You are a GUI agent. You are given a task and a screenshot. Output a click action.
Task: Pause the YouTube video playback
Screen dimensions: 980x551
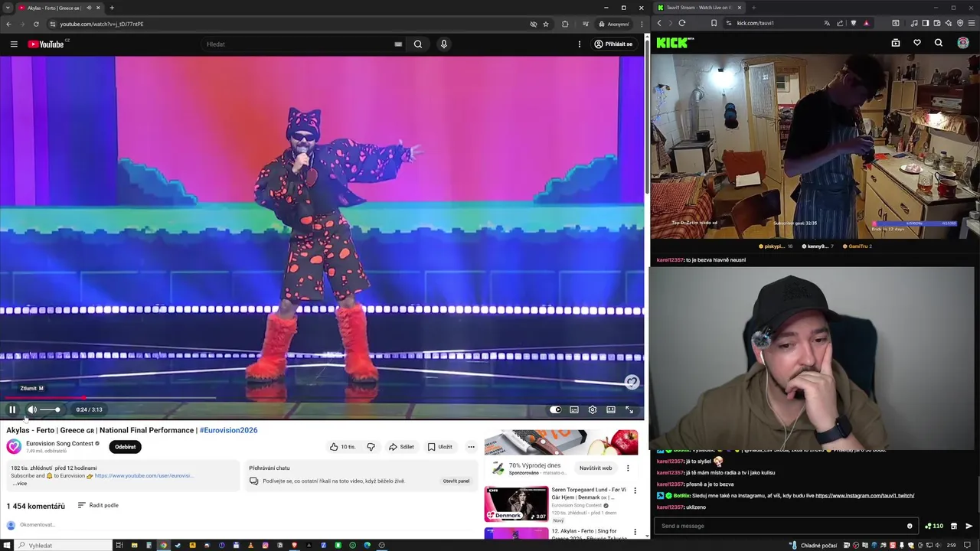click(12, 409)
